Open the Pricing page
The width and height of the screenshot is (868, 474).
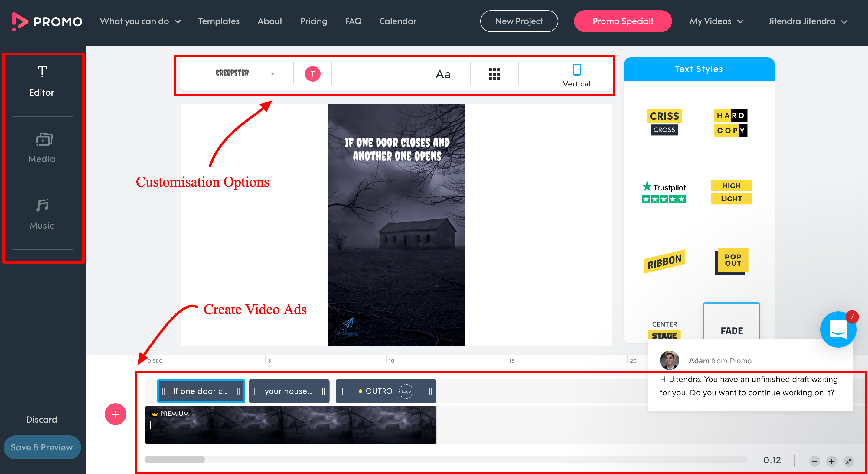coord(313,21)
